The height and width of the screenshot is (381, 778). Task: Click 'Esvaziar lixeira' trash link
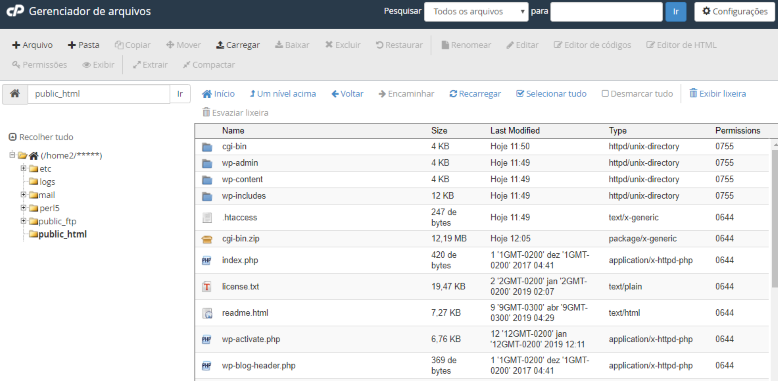(x=235, y=113)
